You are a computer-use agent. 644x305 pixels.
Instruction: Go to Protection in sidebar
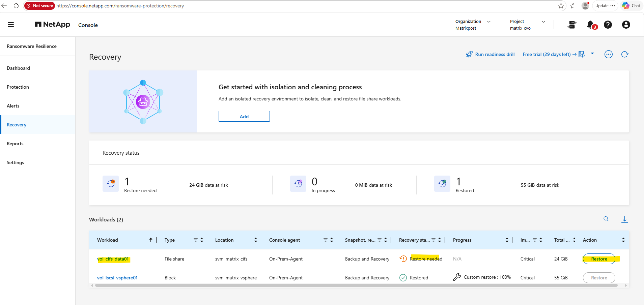tap(18, 87)
